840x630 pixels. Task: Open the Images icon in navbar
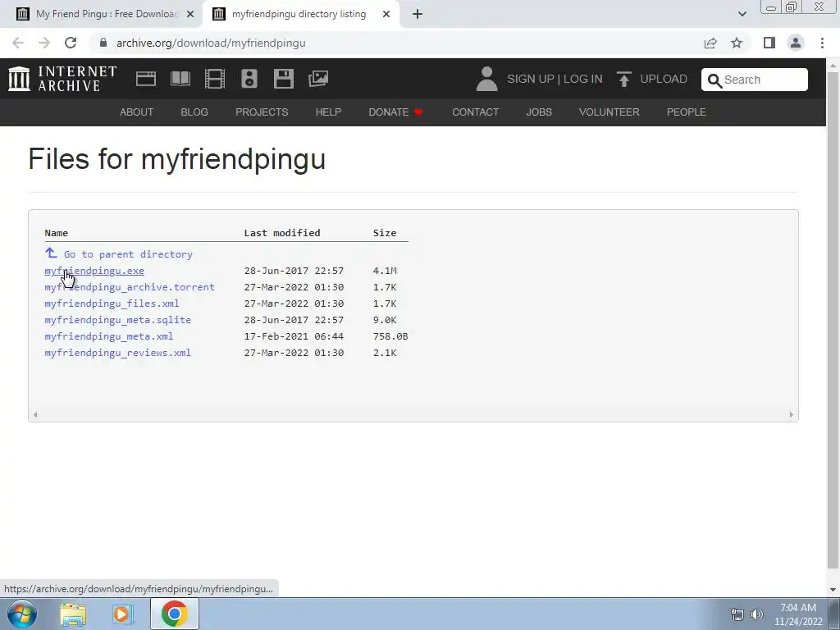click(318, 79)
